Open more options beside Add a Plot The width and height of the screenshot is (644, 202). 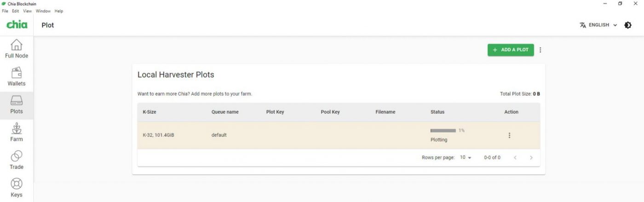540,50
